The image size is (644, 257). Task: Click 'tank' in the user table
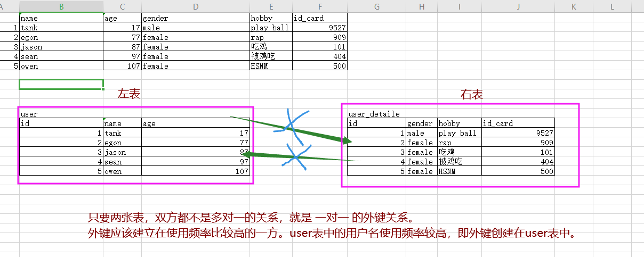coord(122,133)
